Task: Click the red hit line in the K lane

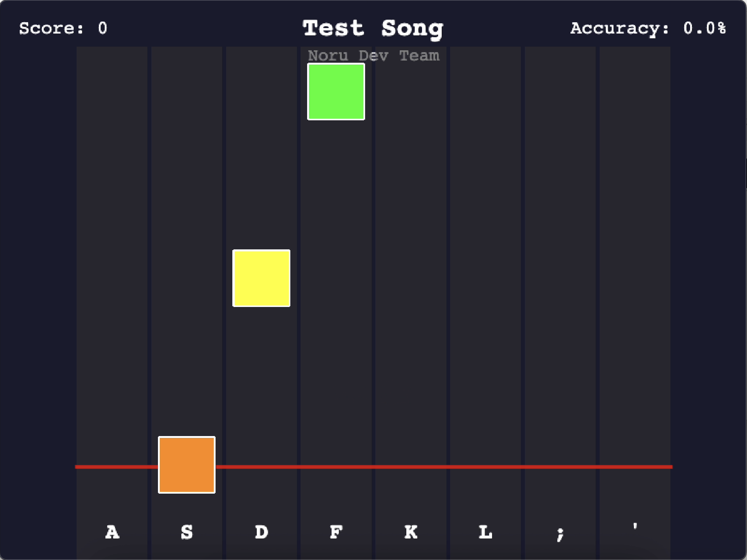Action: pyautogui.click(x=411, y=467)
